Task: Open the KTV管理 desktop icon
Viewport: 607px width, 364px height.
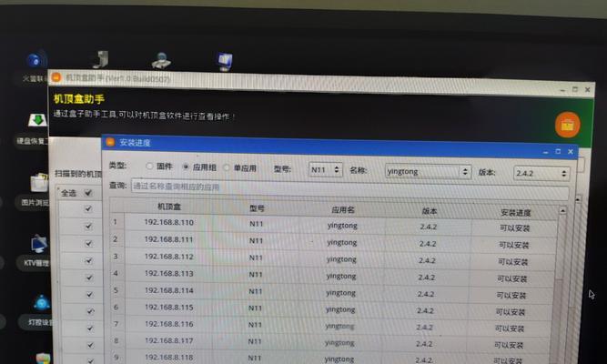Action: click(39, 244)
